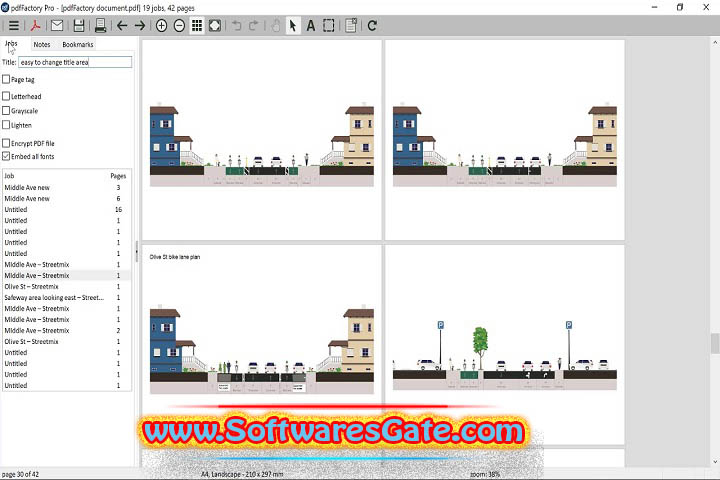The image size is (720, 480).
Task: Select the text annotation tool
Action: [311, 26]
